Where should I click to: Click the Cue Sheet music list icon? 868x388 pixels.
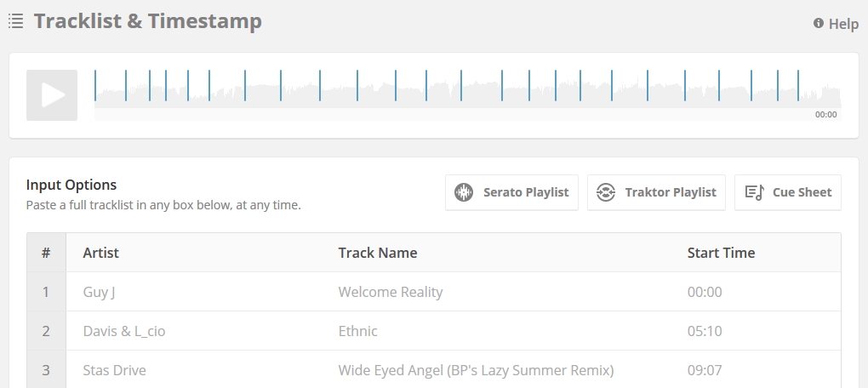(754, 192)
